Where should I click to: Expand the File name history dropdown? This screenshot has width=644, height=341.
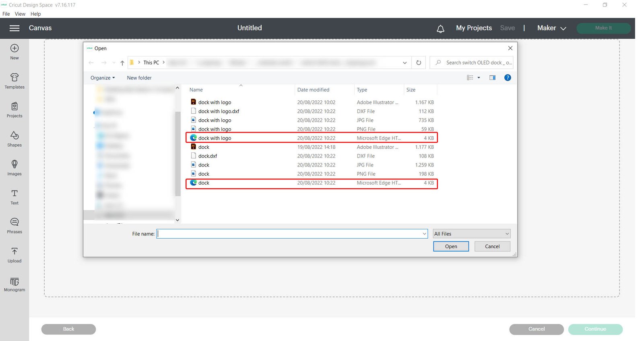(x=424, y=234)
